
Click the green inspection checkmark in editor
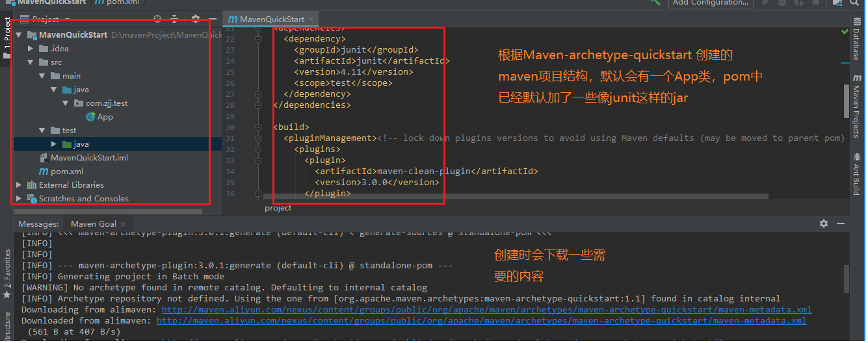click(x=845, y=31)
